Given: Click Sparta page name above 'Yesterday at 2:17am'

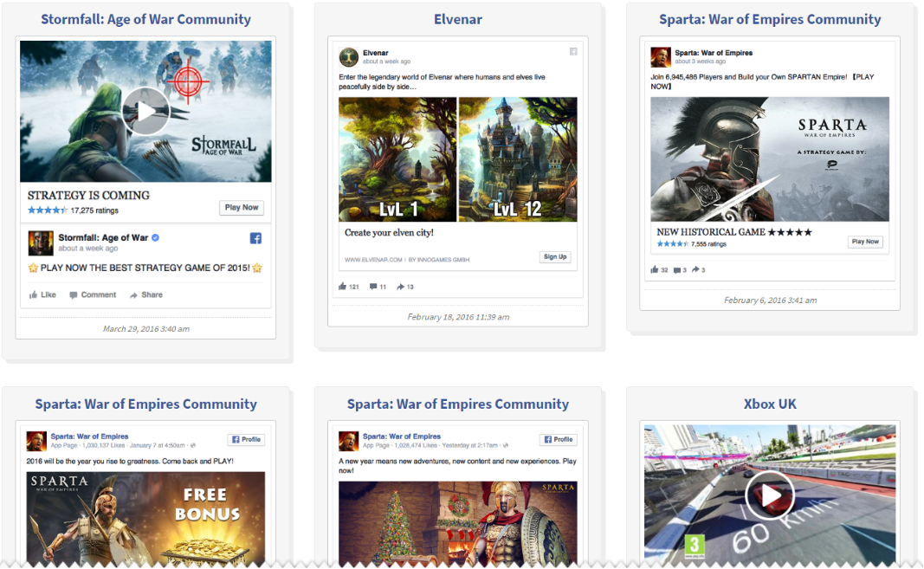Looking at the screenshot, I should [401, 436].
